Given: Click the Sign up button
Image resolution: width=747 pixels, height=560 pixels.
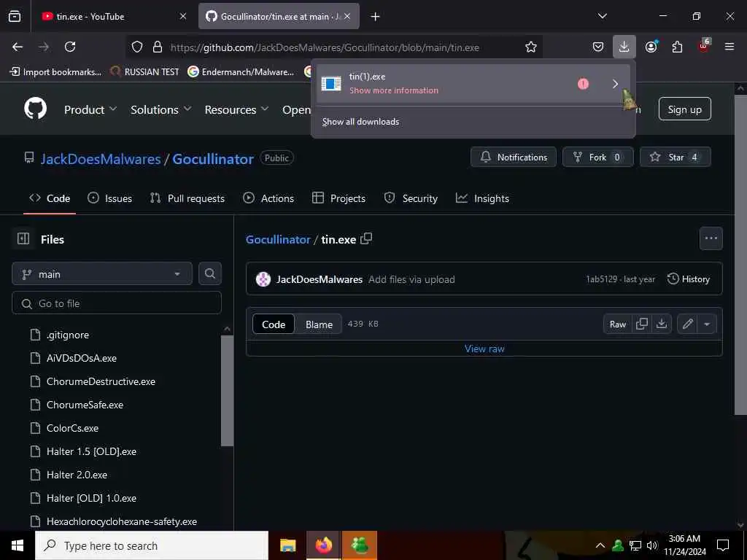Looking at the screenshot, I should [684, 109].
